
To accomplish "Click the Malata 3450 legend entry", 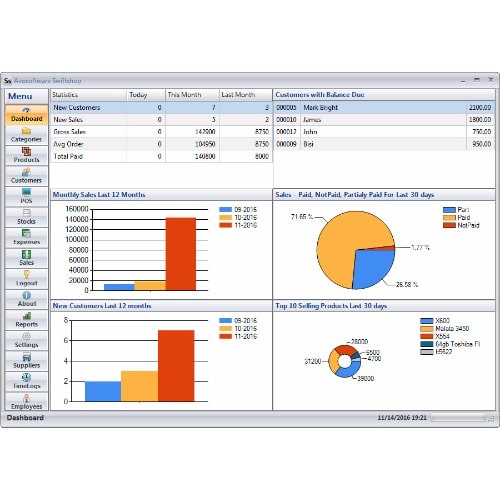I will (x=445, y=329).
